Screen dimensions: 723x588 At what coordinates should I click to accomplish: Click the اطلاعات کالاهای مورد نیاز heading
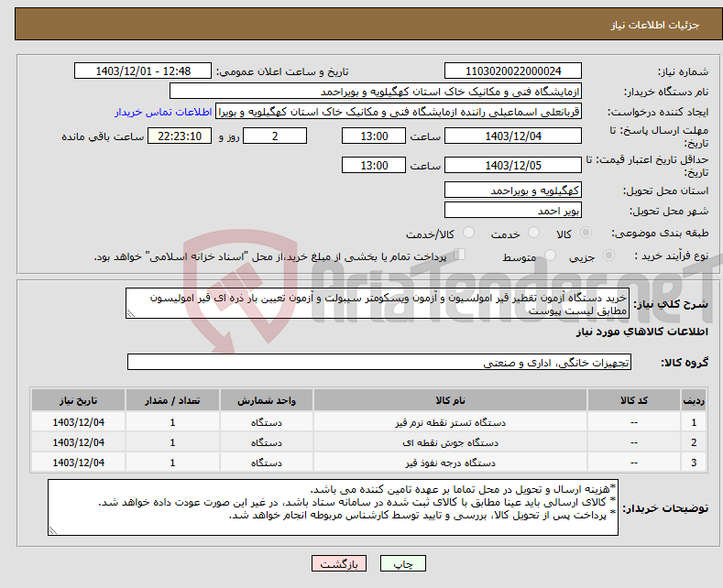[641, 332]
